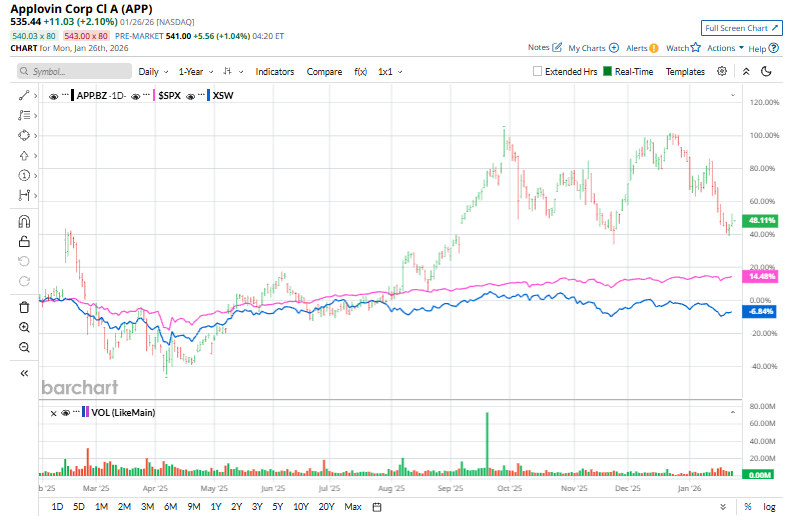This screenshot has height=526, width=785.
Task: Hide the $SPX comparison eye icon
Action: (x=135, y=96)
